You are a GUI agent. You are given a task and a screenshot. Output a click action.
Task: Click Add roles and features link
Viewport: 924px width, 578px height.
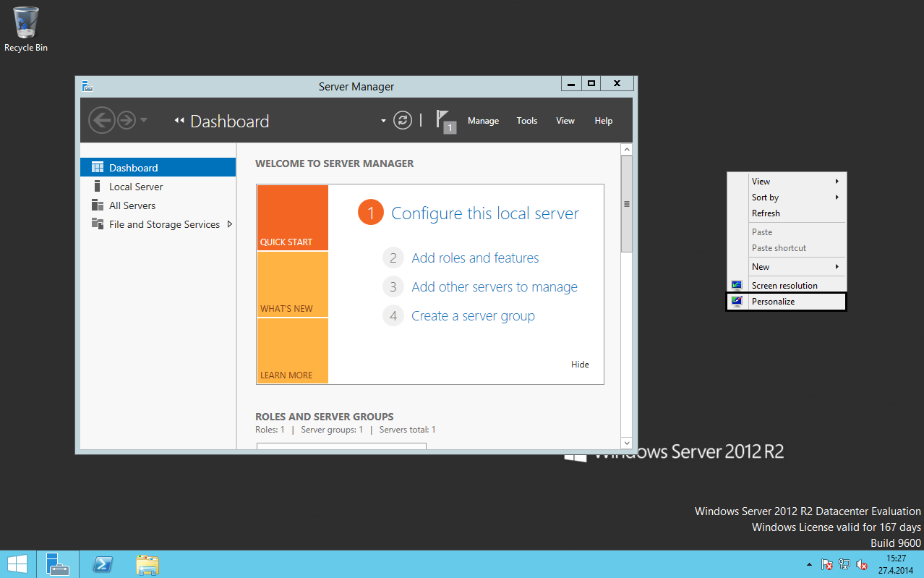pyautogui.click(x=475, y=258)
